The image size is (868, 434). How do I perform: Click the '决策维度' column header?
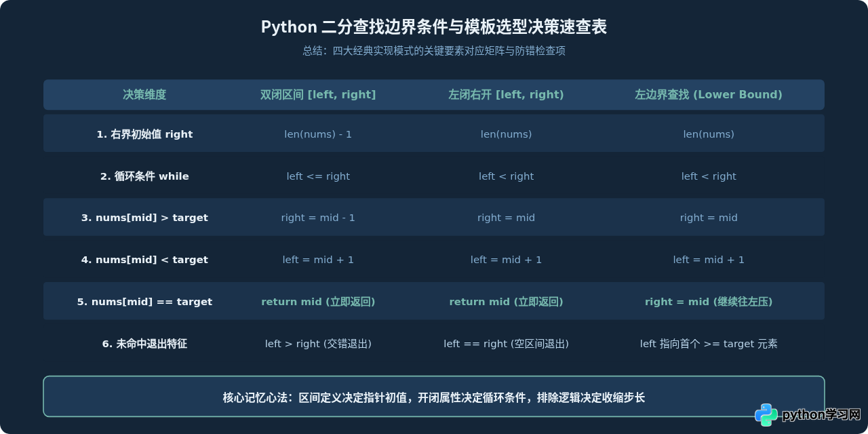(144, 95)
